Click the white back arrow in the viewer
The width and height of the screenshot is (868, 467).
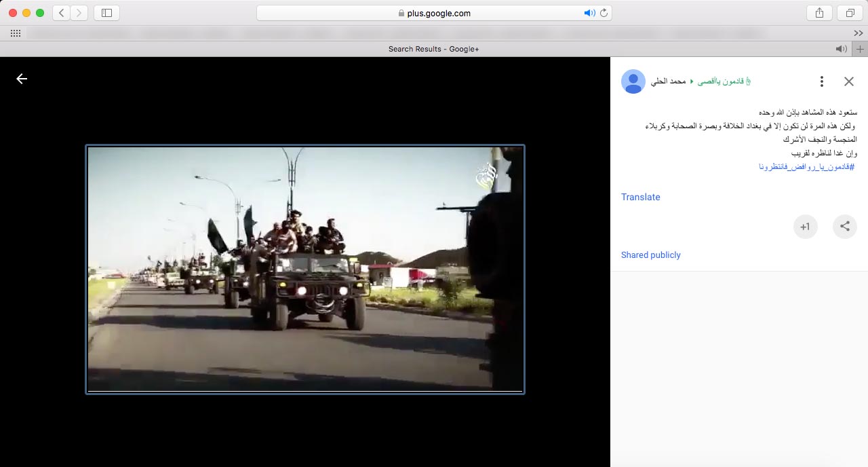tap(22, 79)
